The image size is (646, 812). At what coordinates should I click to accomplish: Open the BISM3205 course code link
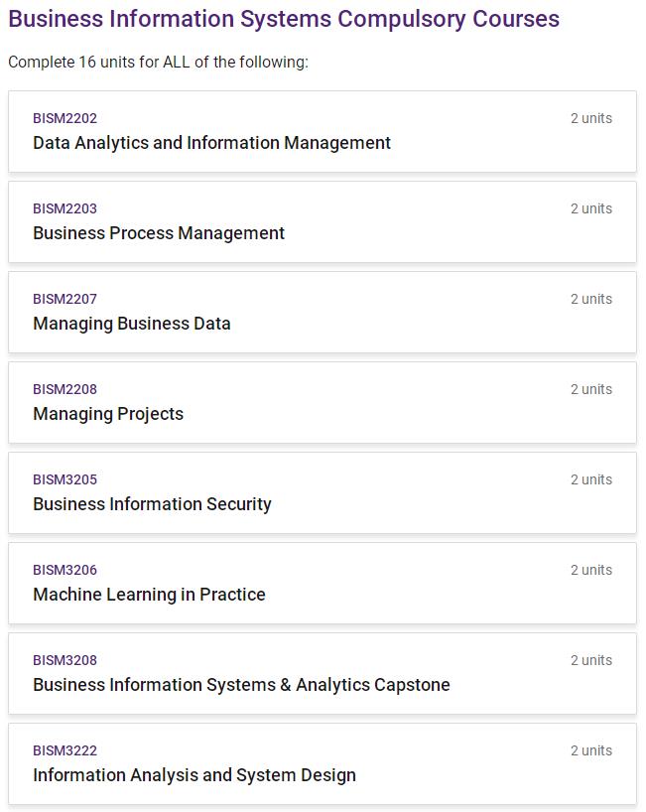pyautogui.click(x=65, y=479)
